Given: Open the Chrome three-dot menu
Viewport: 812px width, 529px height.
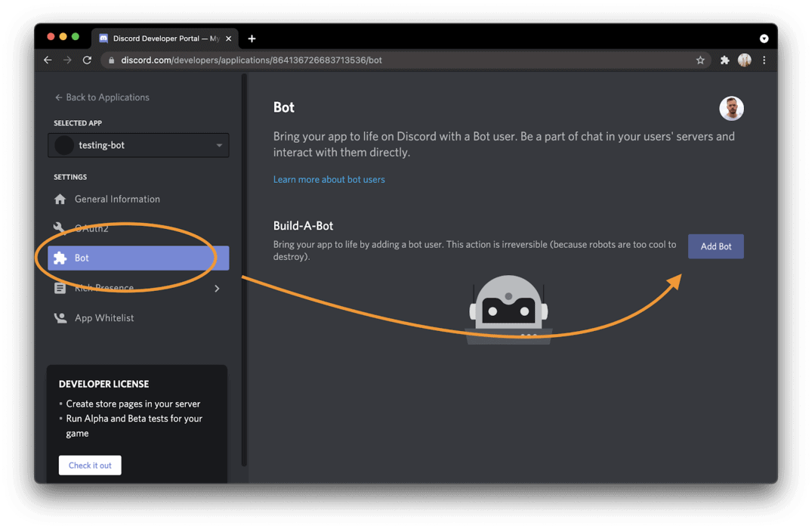Looking at the screenshot, I should coord(764,60).
